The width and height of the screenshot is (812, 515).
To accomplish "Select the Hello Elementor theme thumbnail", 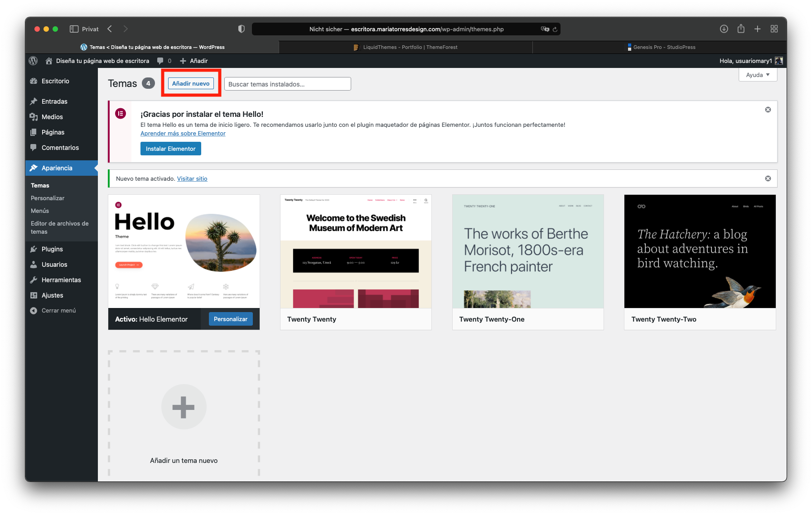I will [184, 251].
